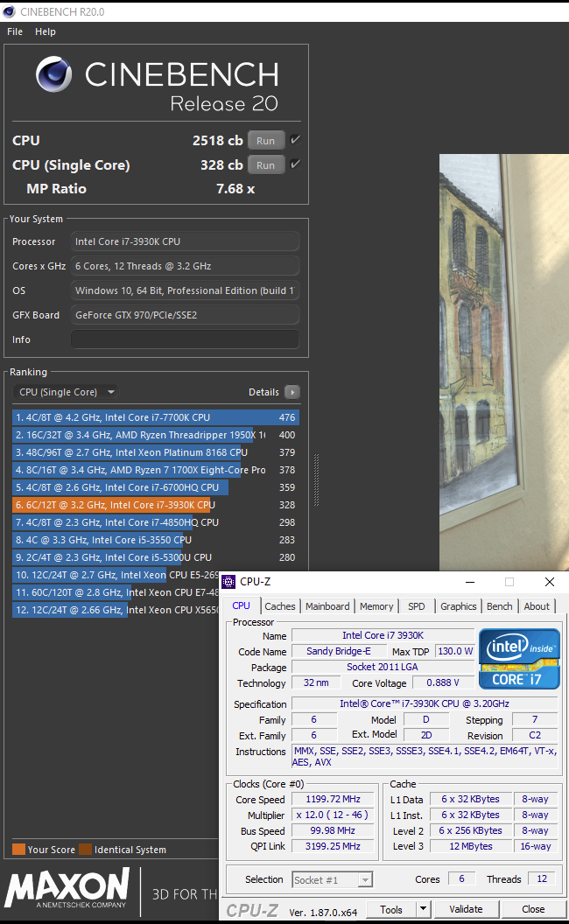Click the panel splitter grip handle
The image size is (569, 924).
coord(317,480)
